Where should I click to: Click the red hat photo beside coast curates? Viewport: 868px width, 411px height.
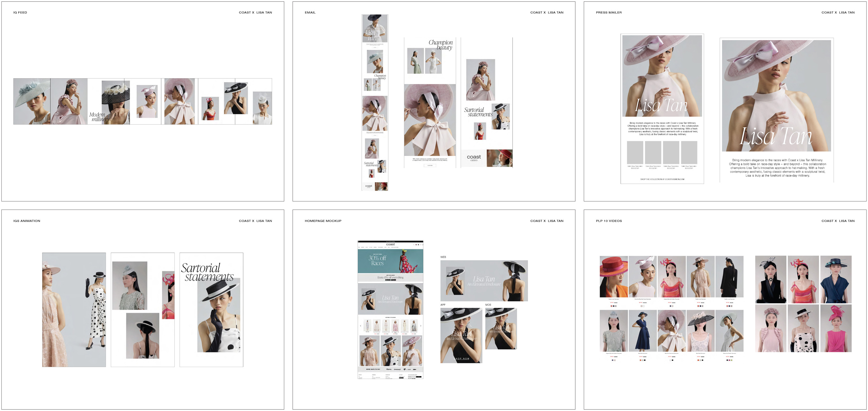pyautogui.click(x=499, y=158)
